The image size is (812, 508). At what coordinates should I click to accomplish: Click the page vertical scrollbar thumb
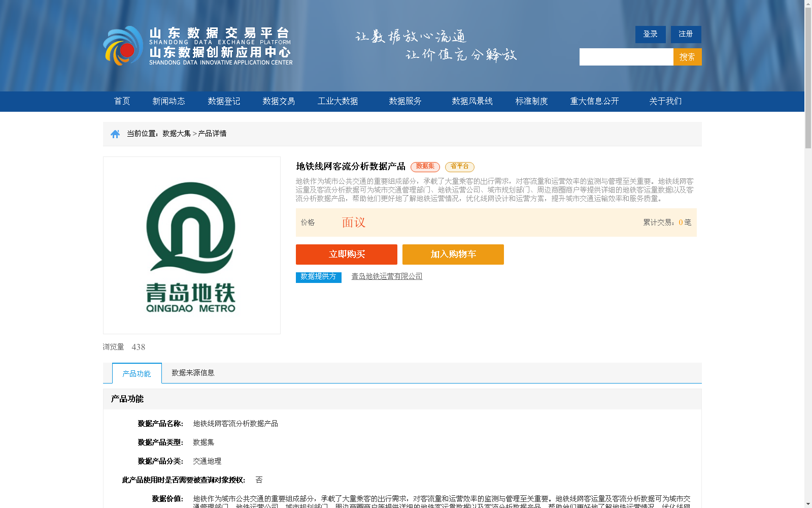[808, 79]
